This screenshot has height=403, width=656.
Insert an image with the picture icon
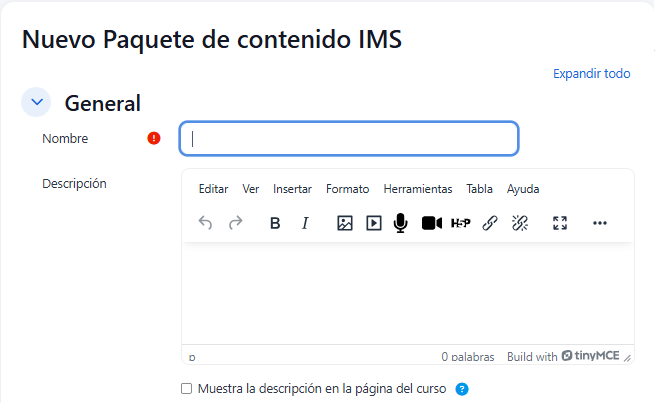344,223
